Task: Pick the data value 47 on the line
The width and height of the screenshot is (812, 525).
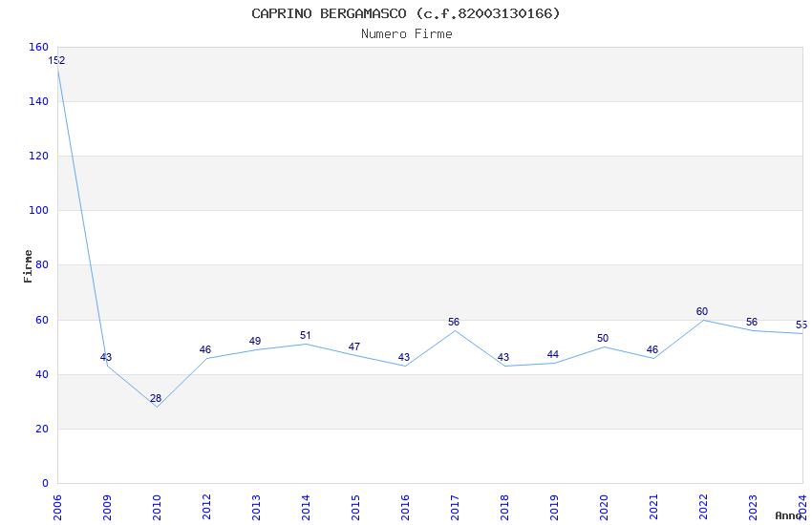Action: click(x=354, y=346)
